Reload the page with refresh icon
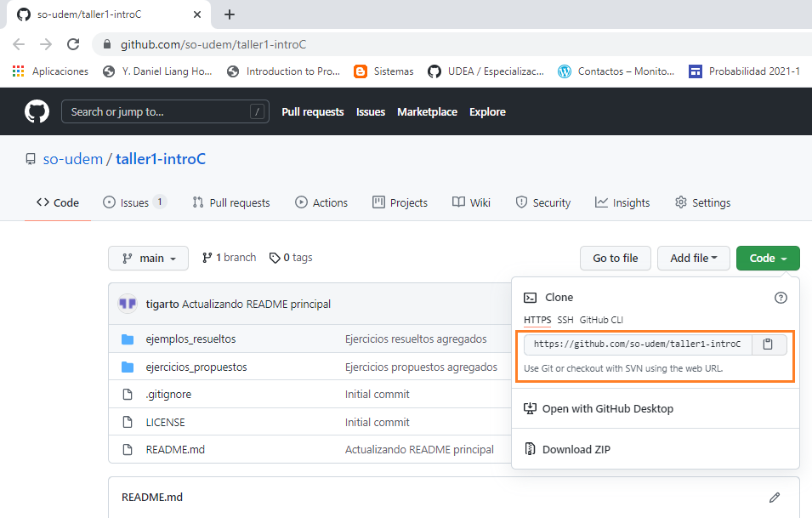 pyautogui.click(x=73, y=44)
